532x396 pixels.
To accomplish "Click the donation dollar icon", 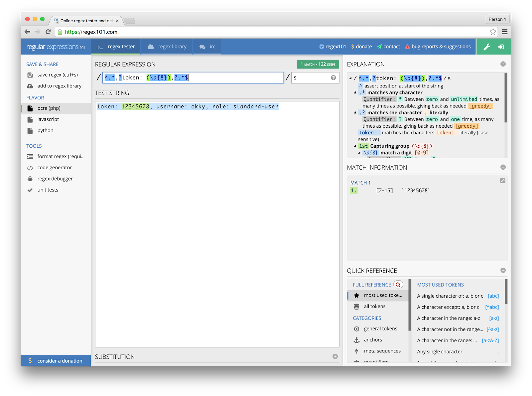I will coord(30,361).
